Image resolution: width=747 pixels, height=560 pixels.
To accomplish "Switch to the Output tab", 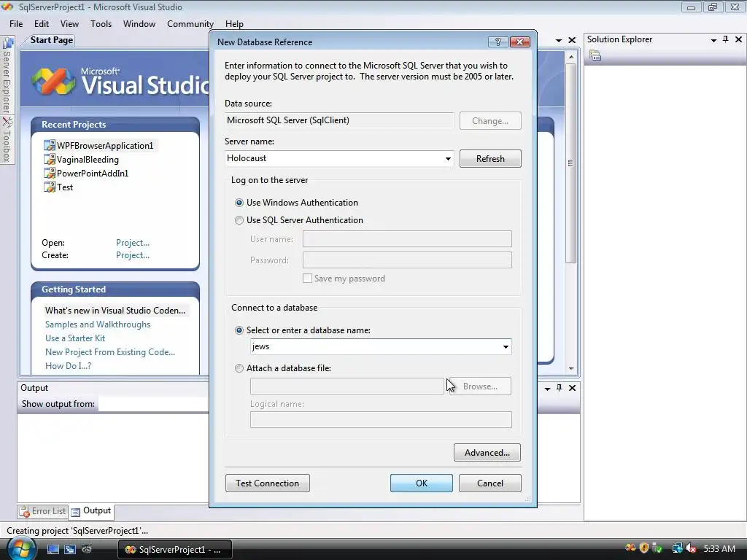I will (x=91, y=511).
